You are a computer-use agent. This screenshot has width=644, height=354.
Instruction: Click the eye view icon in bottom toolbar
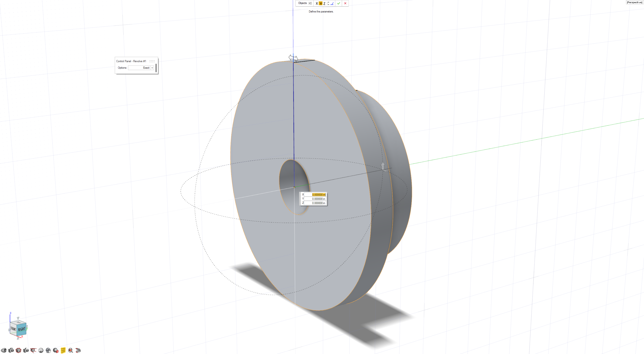[x=4, y=350]
